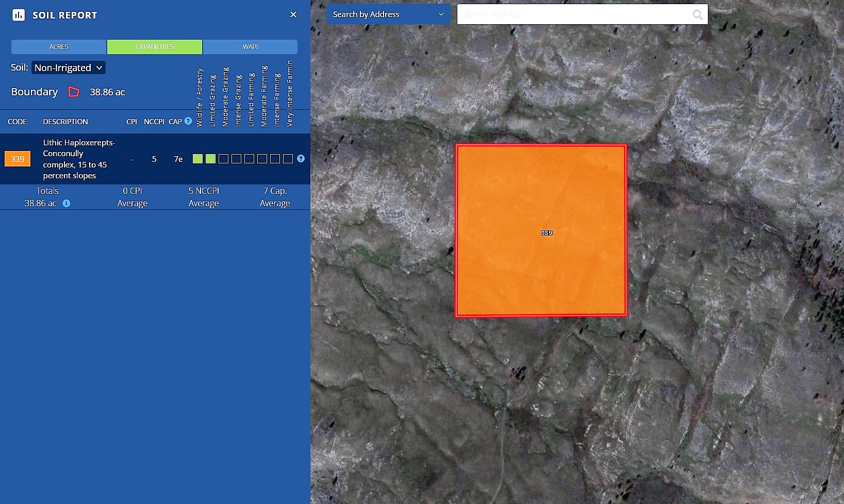Click the pink boundary polygon icon
This screenshot has width=844, height=504.
[x=74, y=92]
